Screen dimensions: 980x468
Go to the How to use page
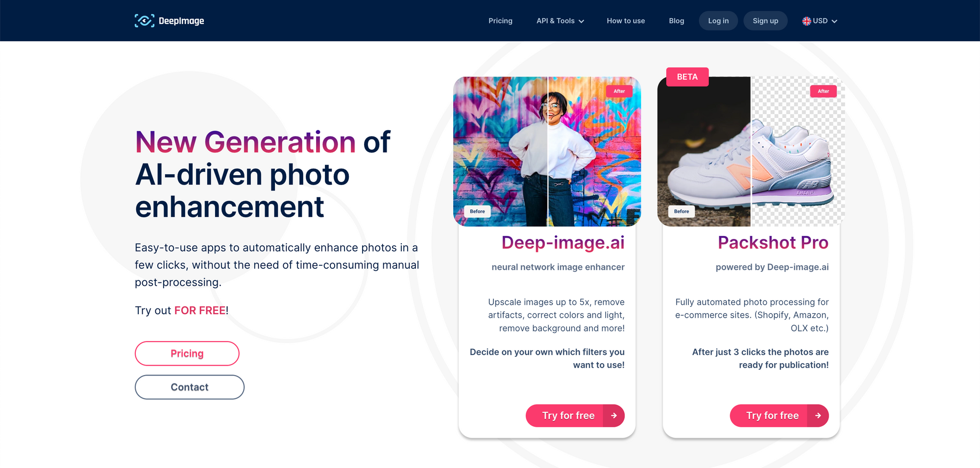(x=626, y=21)
